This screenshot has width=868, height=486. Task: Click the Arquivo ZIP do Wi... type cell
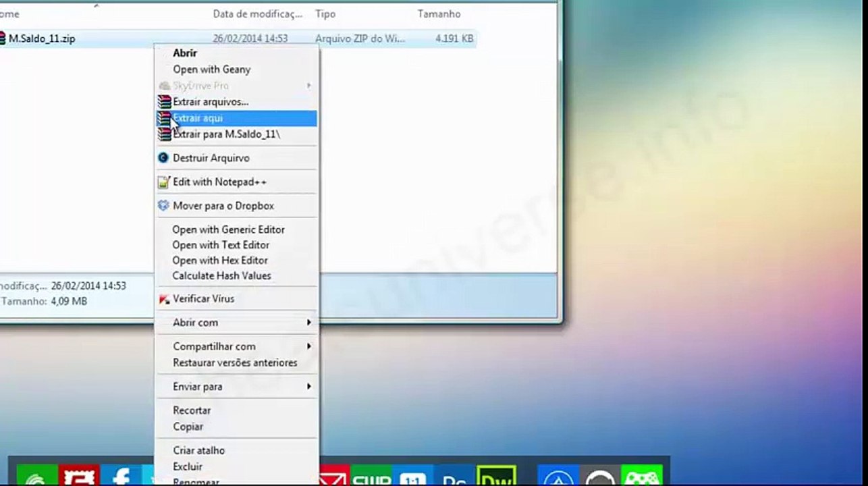(x=360, y=39)
